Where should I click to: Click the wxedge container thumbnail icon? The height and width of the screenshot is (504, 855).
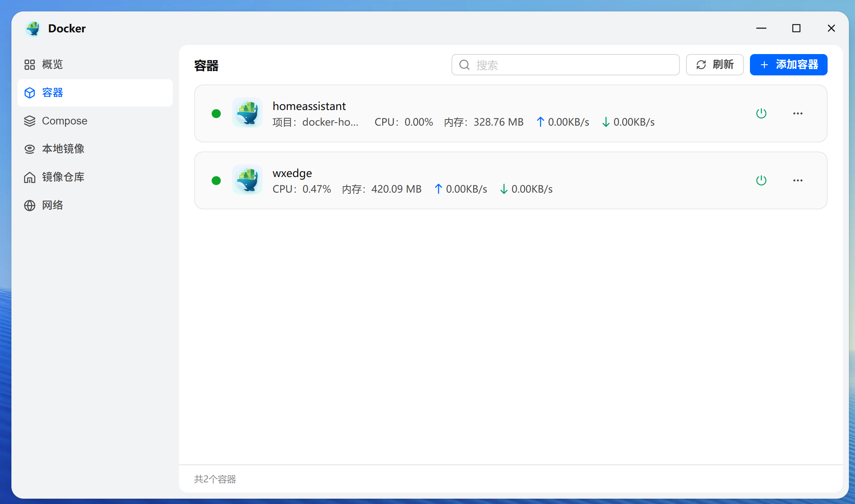point(247,180)
